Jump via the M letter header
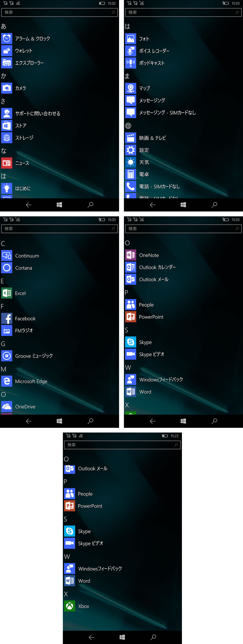This screenshot has width=243, height=644. tap(4, 369)
